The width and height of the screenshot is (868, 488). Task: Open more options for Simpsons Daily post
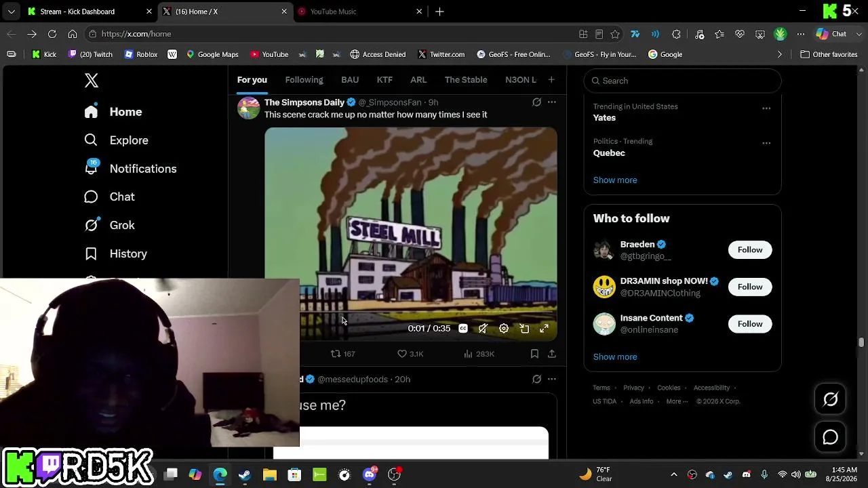(x=552, y=102)
